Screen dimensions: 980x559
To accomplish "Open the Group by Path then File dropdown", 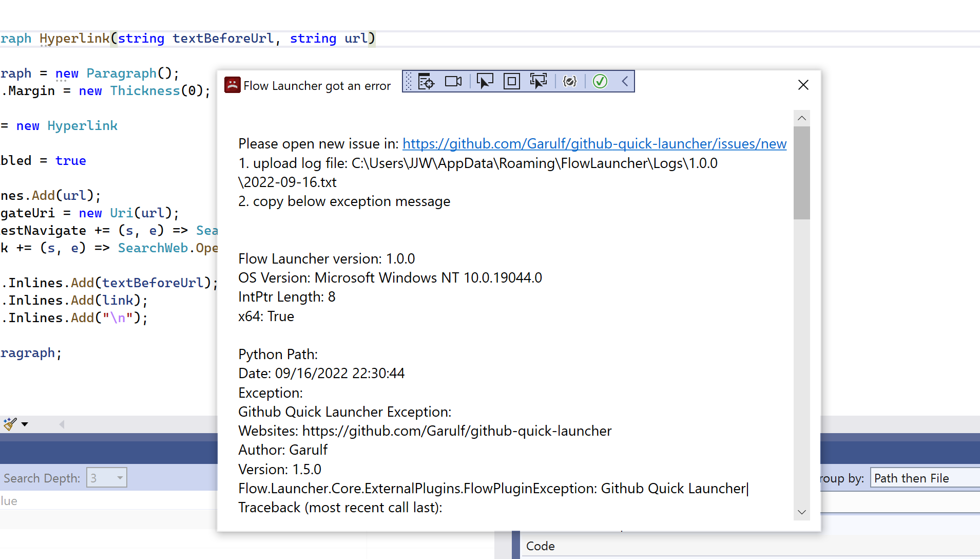I will (925, 478).
